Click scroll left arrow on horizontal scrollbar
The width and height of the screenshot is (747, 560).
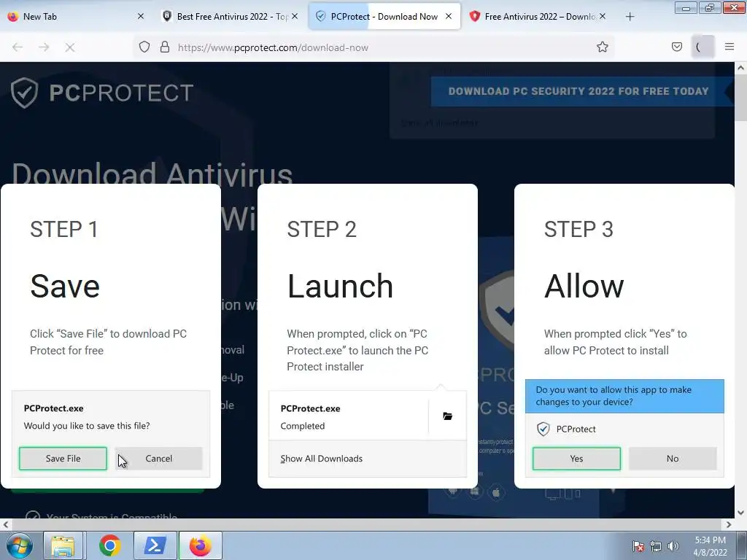click(x=6, y=524)
